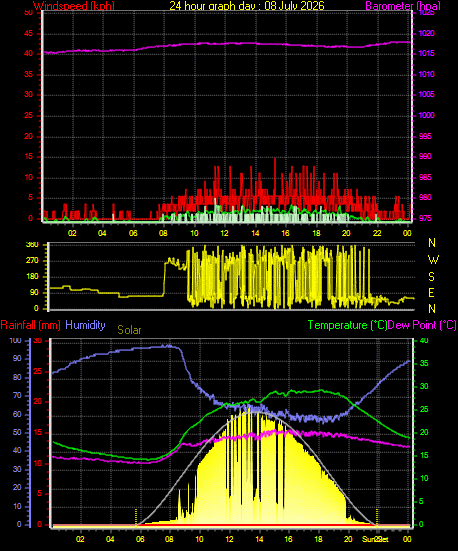458x551 pixels.
Task: Click the 'E' compass direction label
Action: pos(432,293)
